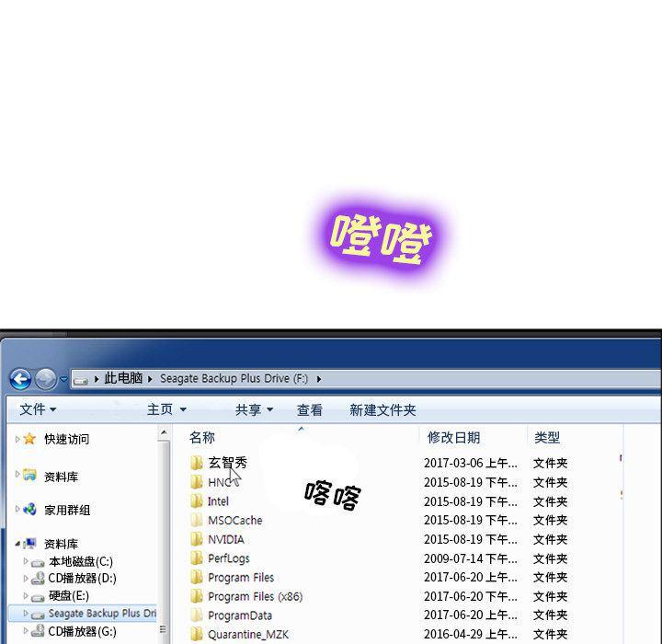This screenshot has height=644, width=662.
Task: Select the NVIDIA folder icon
Action: tap(197, 539)
